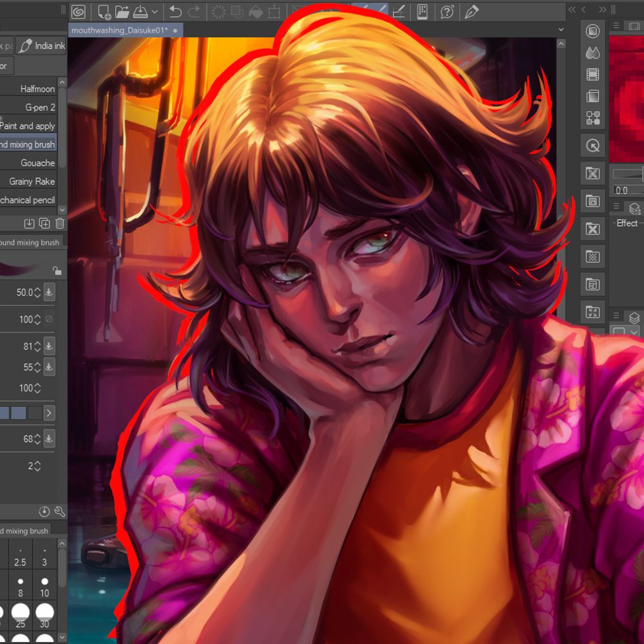
Task: Close the mouthwashing_Daisuke01 tab via its dot
Action: point(175,30)
